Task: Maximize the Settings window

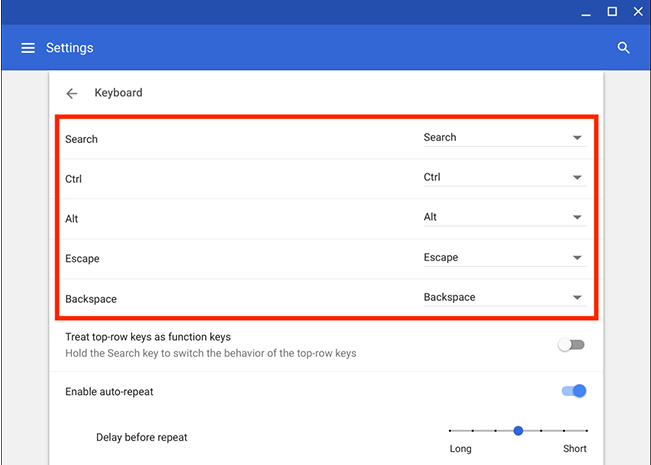Action: click(x=612, y=12)
